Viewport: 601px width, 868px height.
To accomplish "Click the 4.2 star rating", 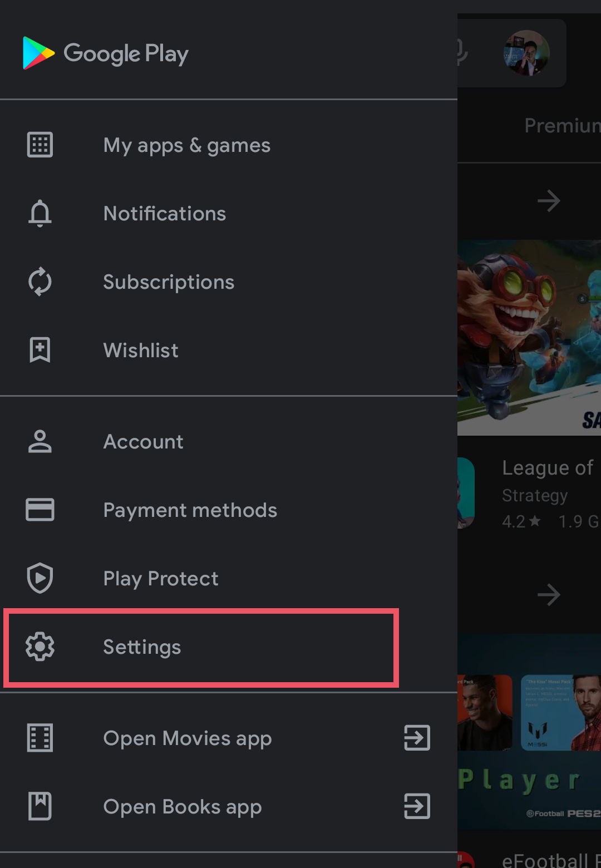I will 519,521.
